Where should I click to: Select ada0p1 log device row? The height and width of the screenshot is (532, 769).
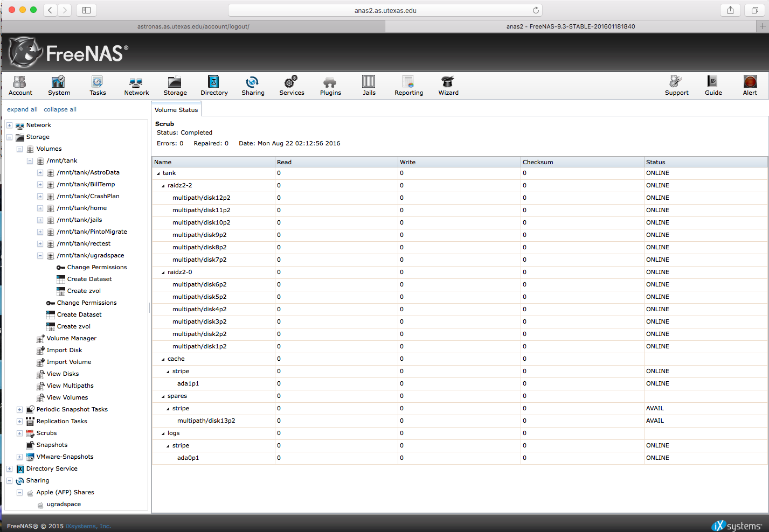pyautogui.click(x=460, y=458)
